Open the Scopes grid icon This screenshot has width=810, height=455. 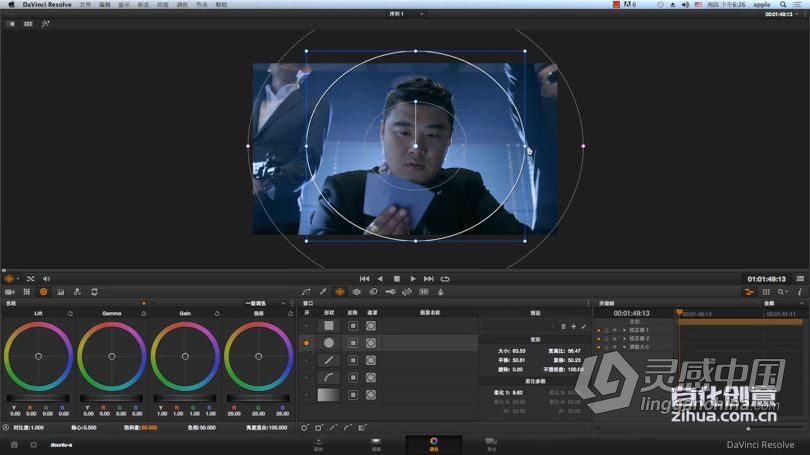766,292
